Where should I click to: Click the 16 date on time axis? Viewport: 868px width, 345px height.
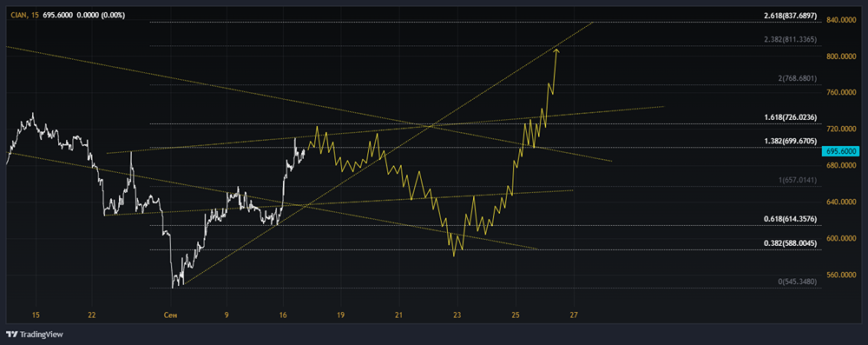pyautogui.click(x=284, y=315)
